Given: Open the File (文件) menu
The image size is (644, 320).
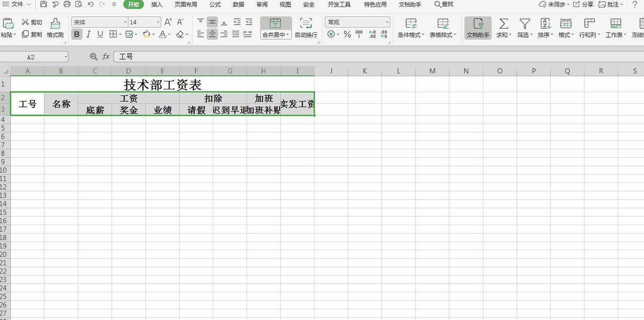Looking at the screenshot, I should pyautogui.click(x=17, y=5).
